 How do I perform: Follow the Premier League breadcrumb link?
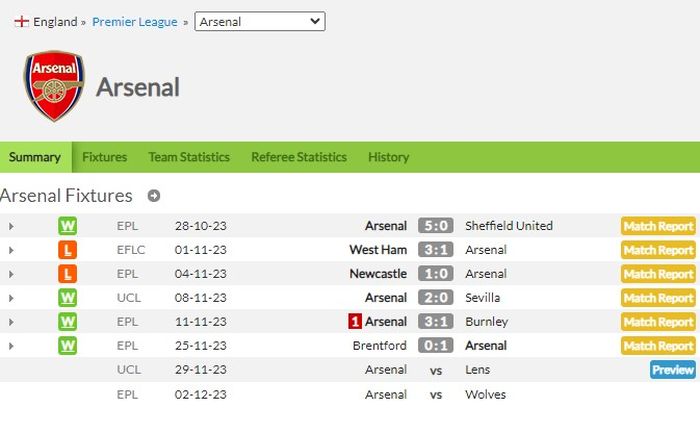135,22
